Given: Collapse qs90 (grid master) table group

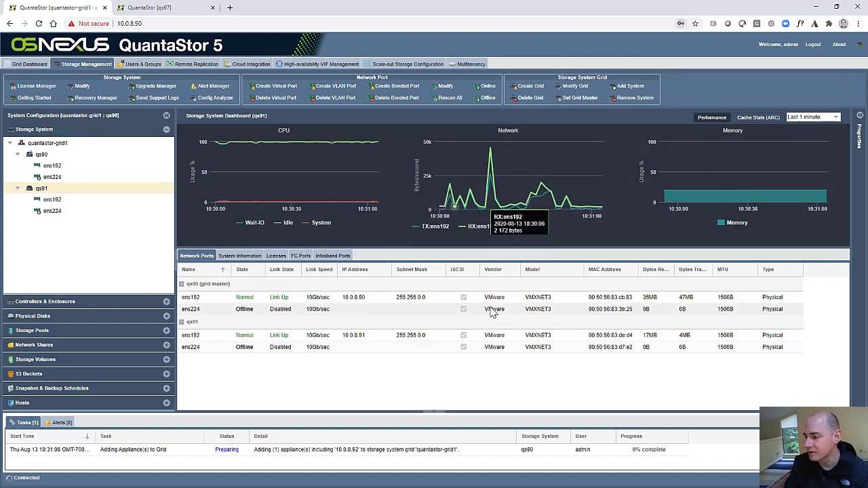Looking at the screenshot, I should 182,284.
